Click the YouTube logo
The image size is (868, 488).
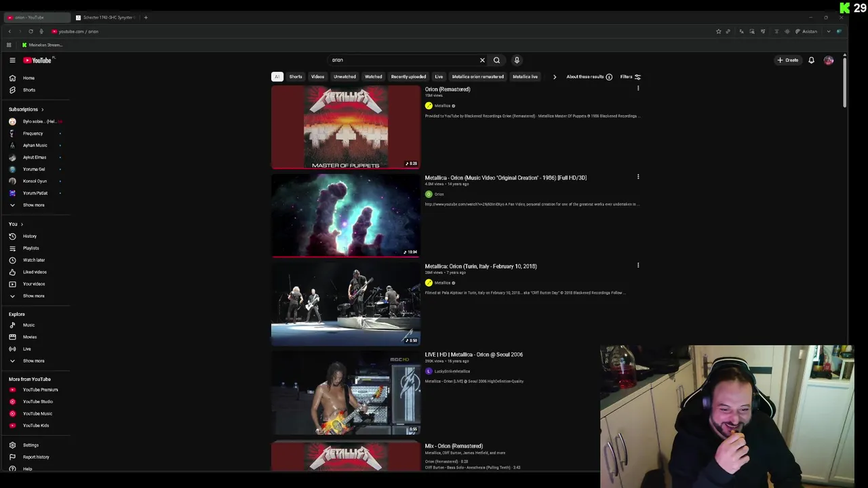point(38,60)
